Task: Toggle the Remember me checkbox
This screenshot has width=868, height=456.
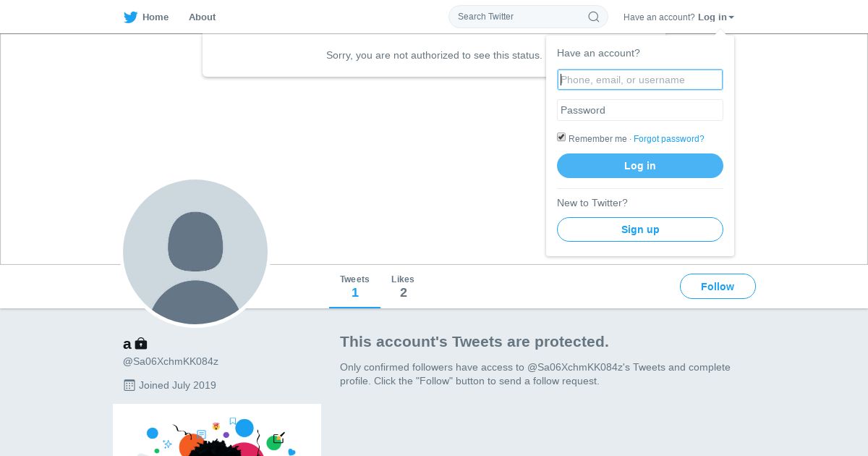Action: tap(561, 138)
